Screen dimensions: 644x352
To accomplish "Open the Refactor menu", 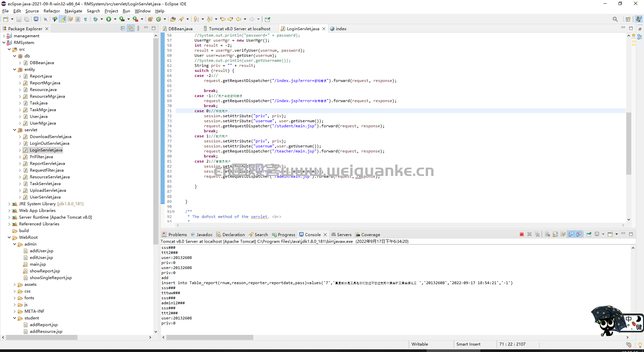I will tap(52, 11).
